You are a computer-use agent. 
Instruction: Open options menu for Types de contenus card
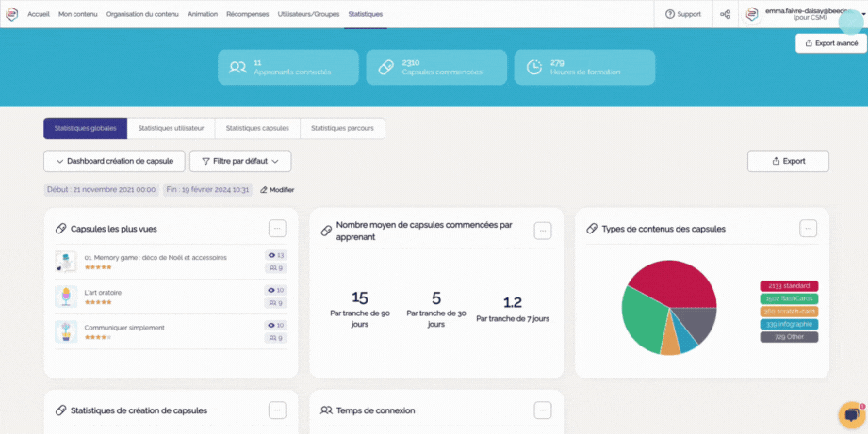pos(808,228)
